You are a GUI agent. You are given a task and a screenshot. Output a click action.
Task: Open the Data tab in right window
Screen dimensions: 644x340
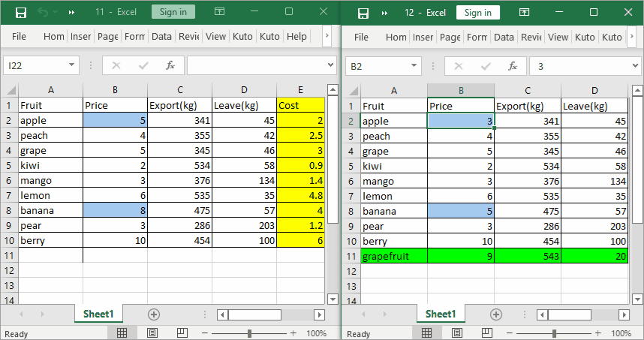(504, 37)
